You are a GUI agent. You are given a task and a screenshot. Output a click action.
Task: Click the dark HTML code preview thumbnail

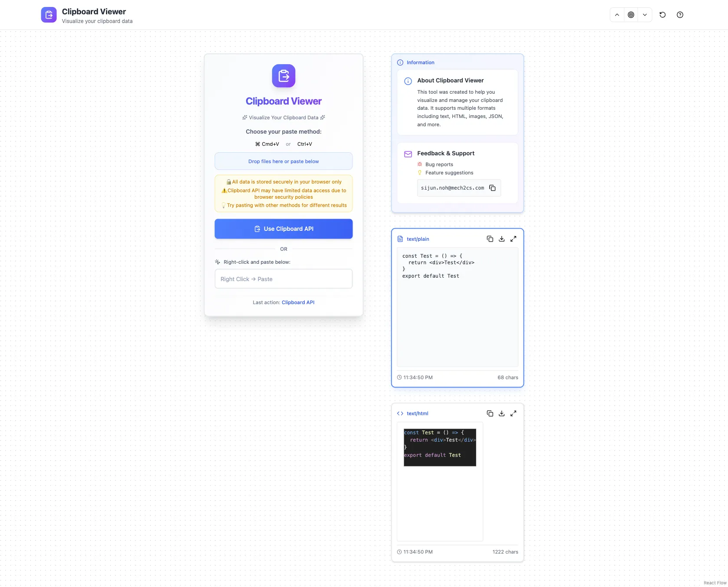(x=439, y=447)
